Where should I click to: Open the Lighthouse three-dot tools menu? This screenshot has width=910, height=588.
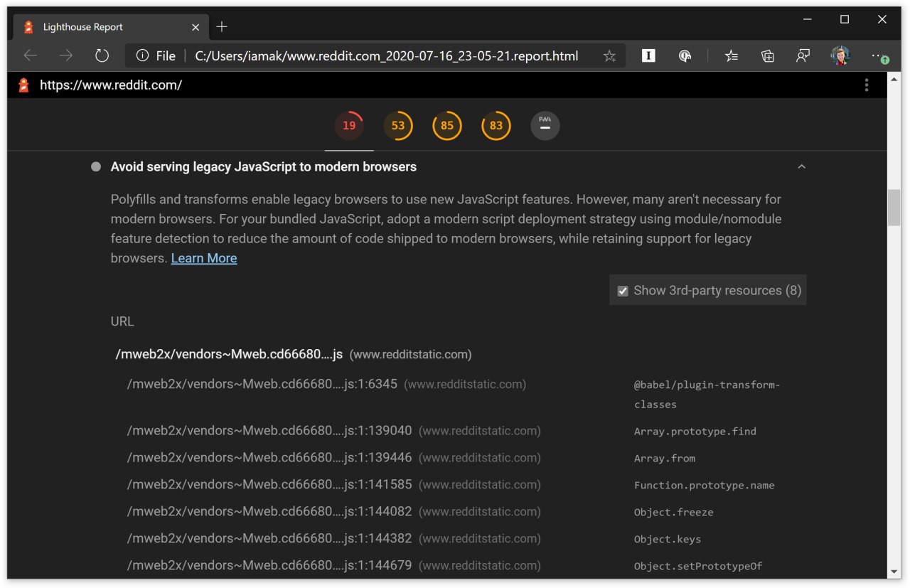(866, 85)
